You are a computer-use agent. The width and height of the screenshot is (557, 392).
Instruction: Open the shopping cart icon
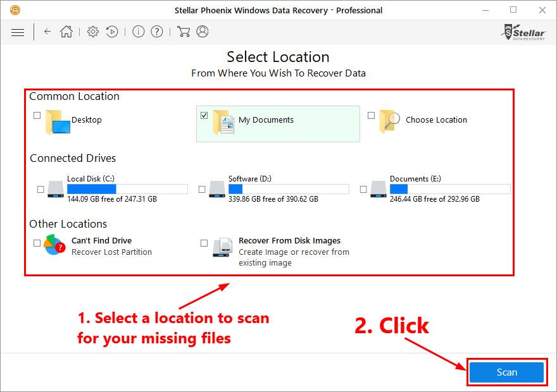point(184,32)
